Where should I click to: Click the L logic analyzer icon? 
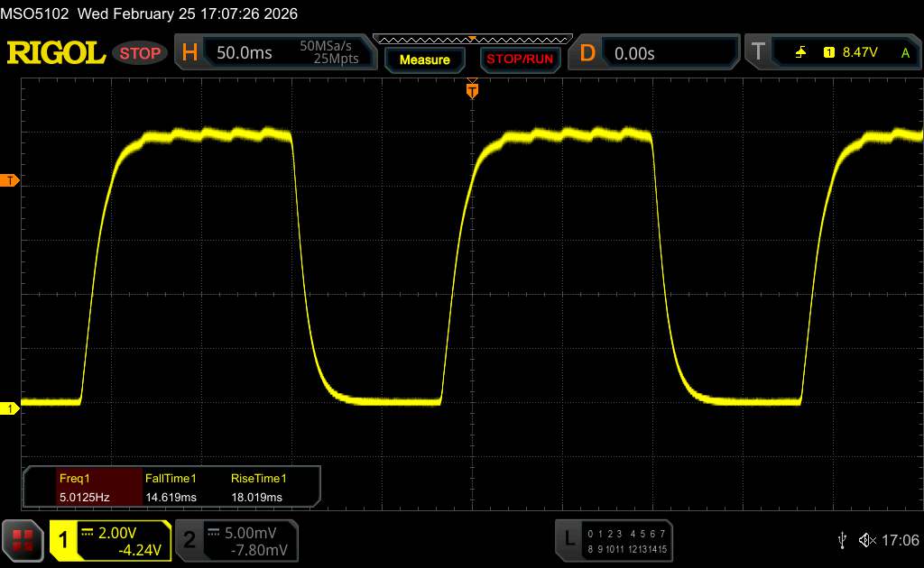point(568,539)
